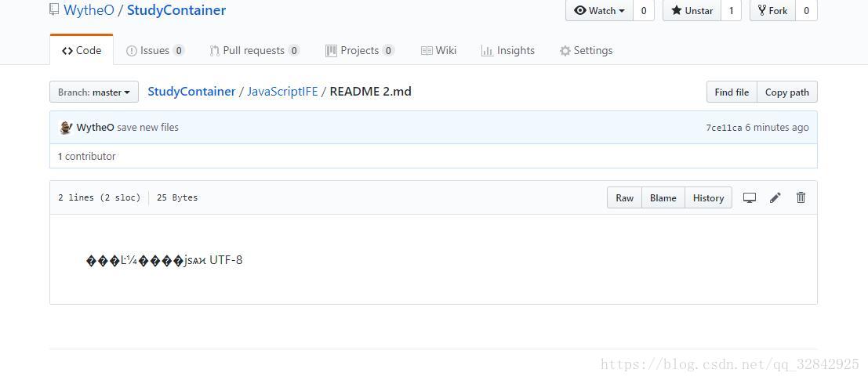The height and width of the screenshot is (380, 868).
Task: Click the Watch count showing 0
Action: [643, 10]
